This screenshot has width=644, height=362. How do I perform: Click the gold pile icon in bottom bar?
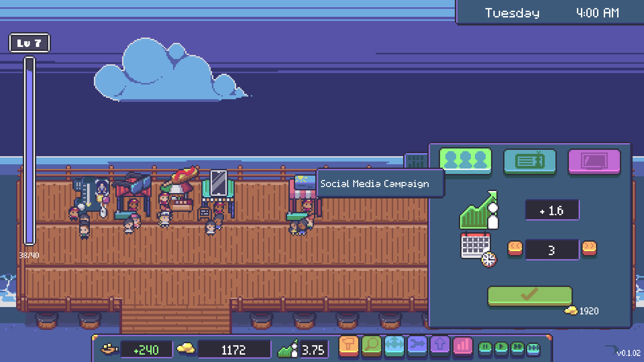click(x=186, y=348)
